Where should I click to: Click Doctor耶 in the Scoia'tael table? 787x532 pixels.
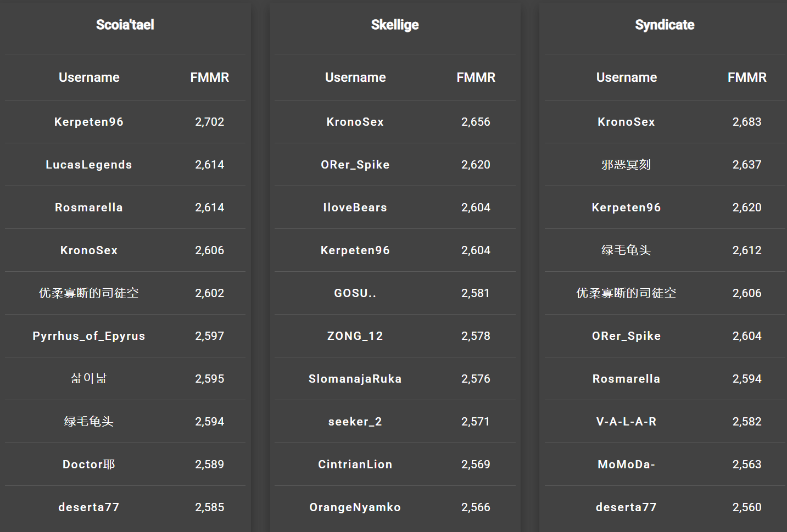(x=89, y=464)
